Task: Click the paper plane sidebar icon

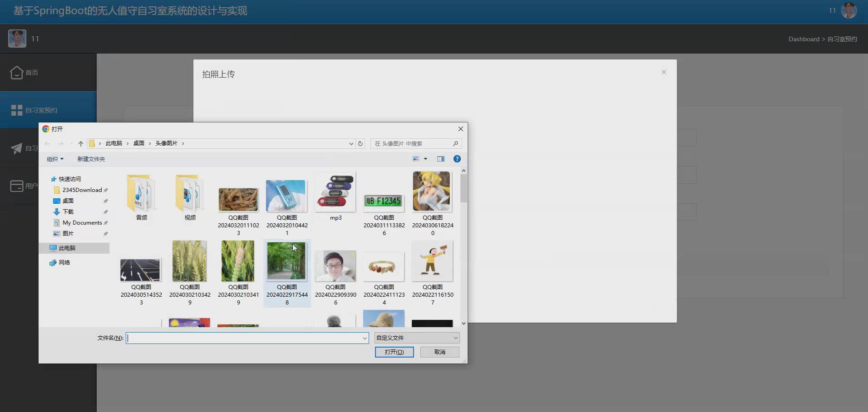Action: 17,148
